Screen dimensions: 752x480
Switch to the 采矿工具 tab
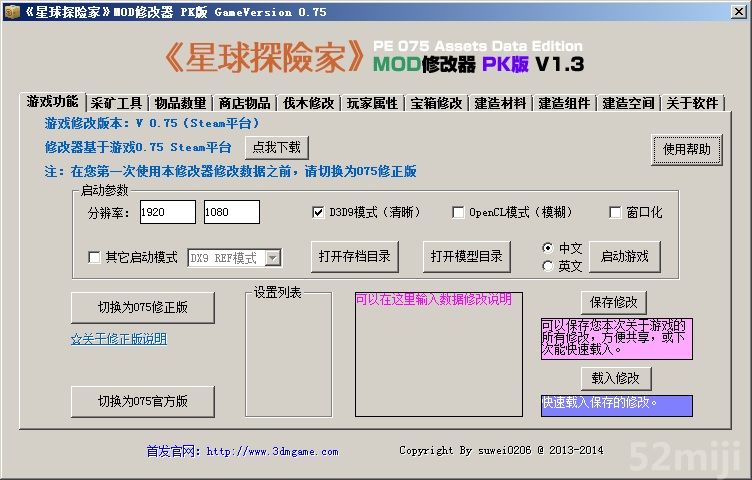tap(116, 103)
